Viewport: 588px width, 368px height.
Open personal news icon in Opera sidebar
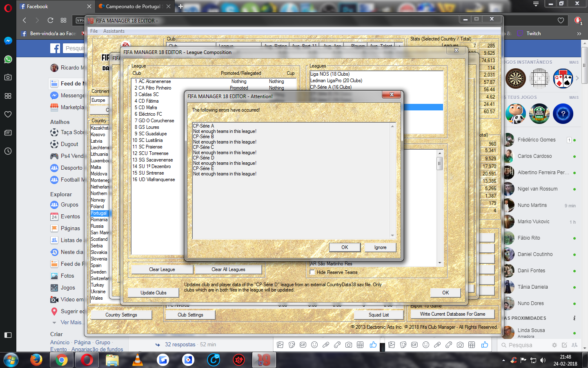(8, 132)
